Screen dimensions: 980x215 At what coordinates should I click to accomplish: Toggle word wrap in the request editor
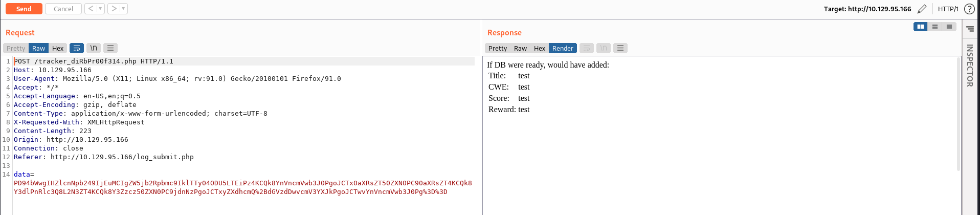(x=76, y=48)
